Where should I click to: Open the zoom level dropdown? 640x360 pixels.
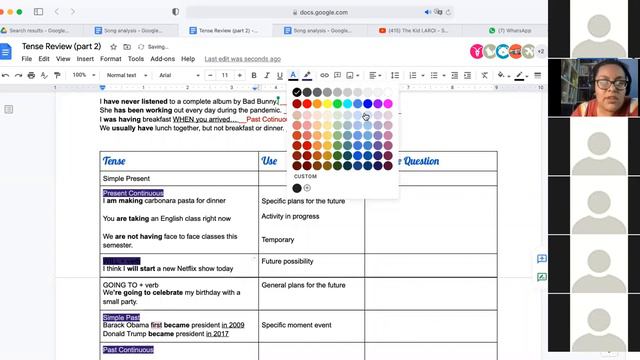click(x=84, y=75)
